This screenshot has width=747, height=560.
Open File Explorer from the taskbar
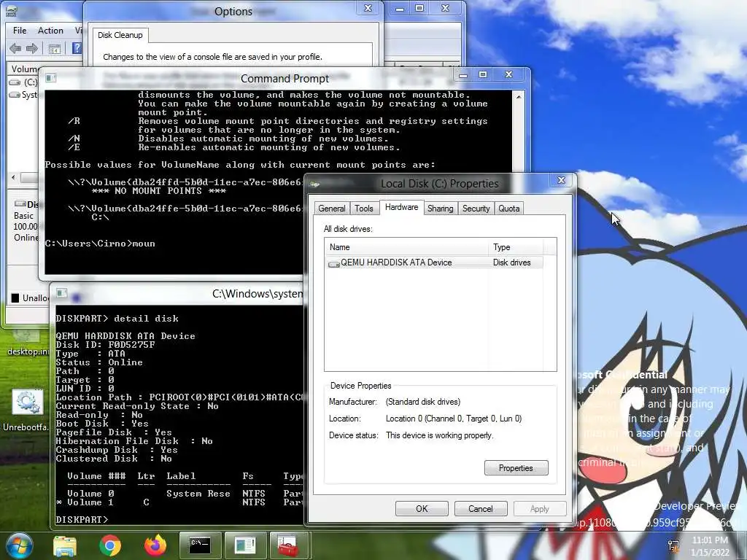[x=65, y=546]
